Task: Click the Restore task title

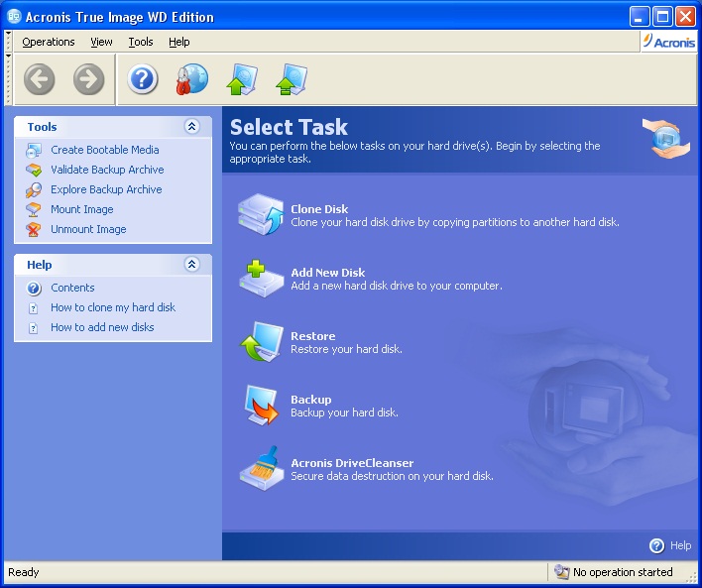Action: coord(313,336)
